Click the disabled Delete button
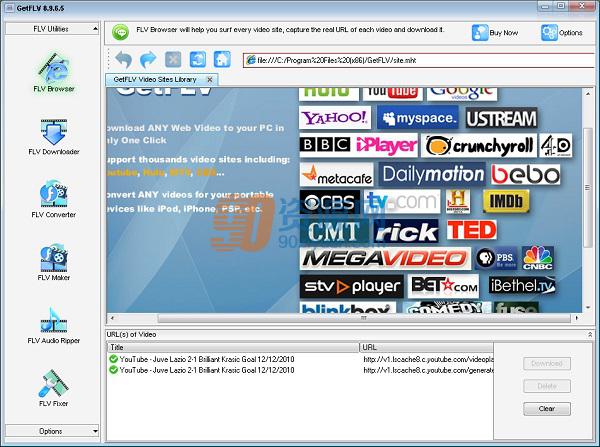 pyautogui.click(x=547, y=386)
